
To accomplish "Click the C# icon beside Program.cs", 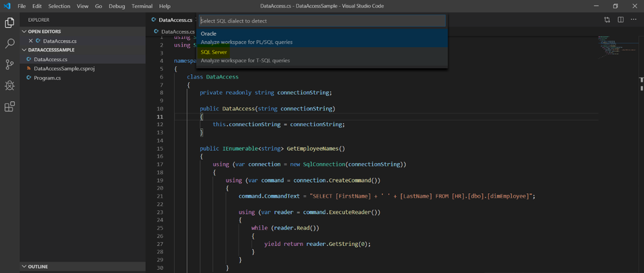I will point(29,78).
